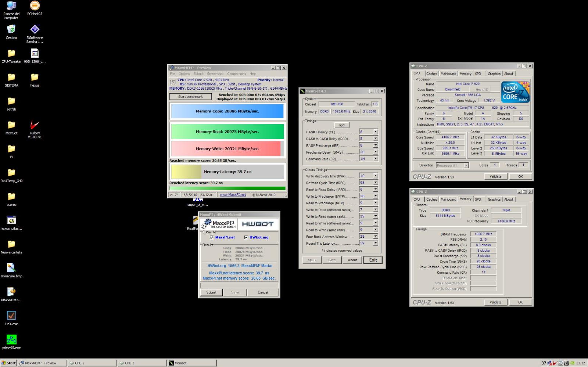Expand Refresh Cycle Time (tRFC) dropdown

click(x=376, y=183)
